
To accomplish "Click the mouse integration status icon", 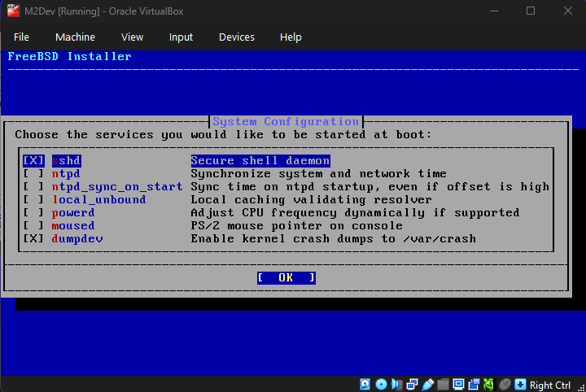I will click(x=505, y=385).
